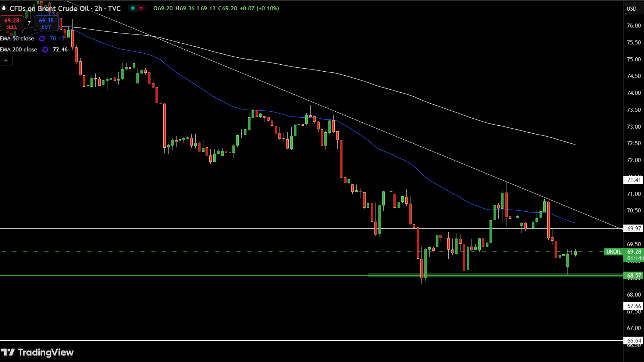Screen dimensions: 644x362
Task: Click the 69.28 SELL button
Action: click(x=12, y=23)
